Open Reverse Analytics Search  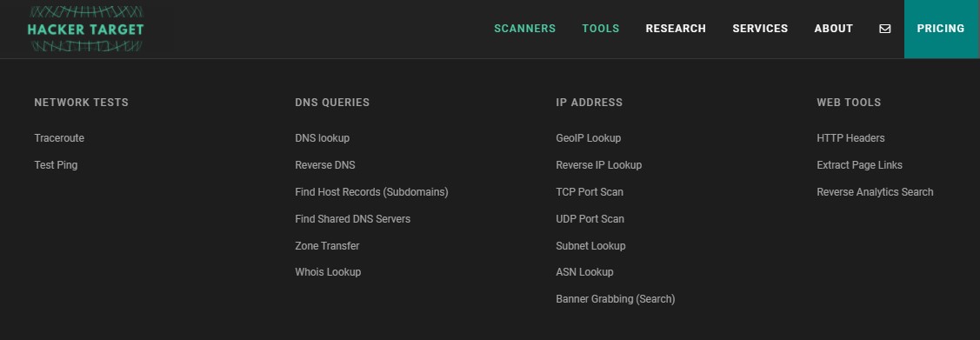[x=875, y=192]
